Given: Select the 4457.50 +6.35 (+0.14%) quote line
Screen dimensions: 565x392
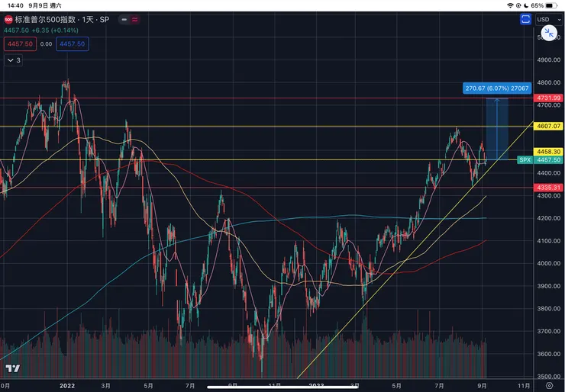Looking at the screenshot, I should tap(41, 31).
